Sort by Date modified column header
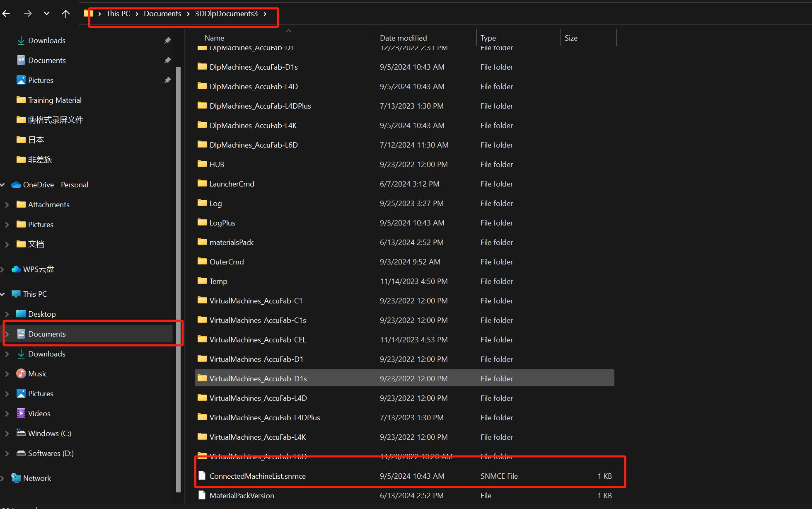Viewport: 812px width, 509px height. (403, 38)
